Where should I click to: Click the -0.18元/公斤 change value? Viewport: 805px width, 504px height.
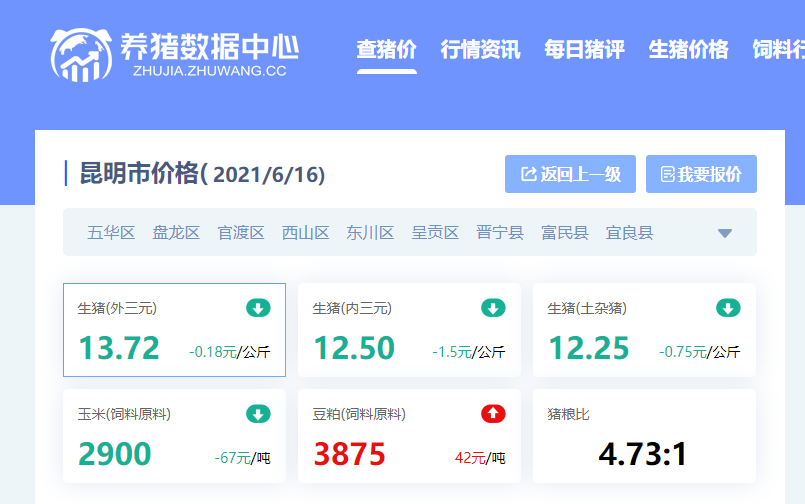(229, 352)
